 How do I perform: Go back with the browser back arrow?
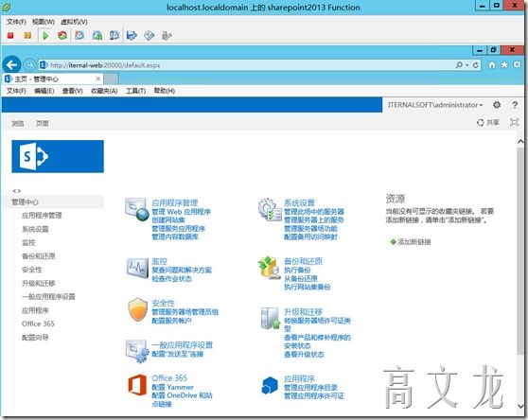(x=11, y=64)
